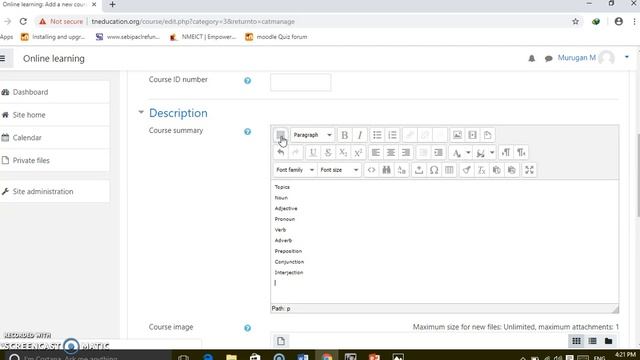Viewport: 640px width, 360px height.
Task: Align text center
Action: click(x=391, y=153)
